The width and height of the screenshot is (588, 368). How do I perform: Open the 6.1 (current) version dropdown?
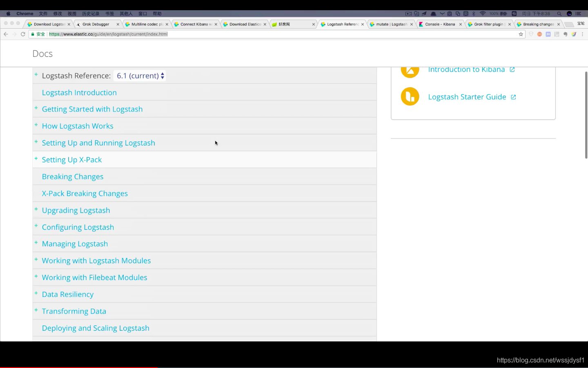click(140, 76)
